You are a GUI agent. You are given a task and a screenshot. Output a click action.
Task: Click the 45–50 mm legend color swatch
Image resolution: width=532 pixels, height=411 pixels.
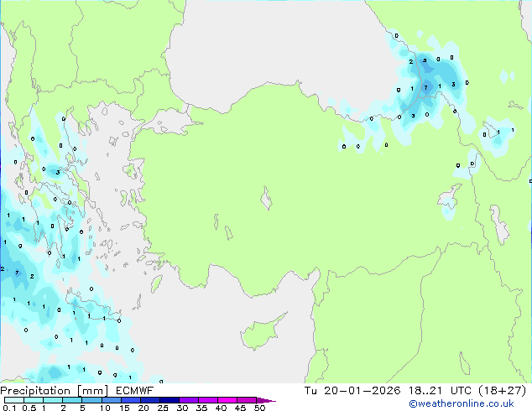247,400
